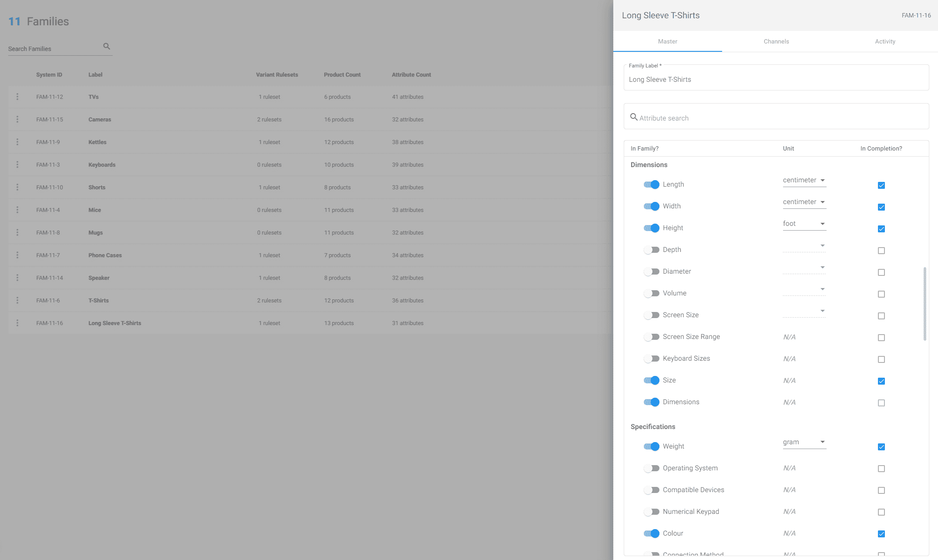Enable Keyboard Sizes toggle
938x560 pixels.
tap(652, 359)
